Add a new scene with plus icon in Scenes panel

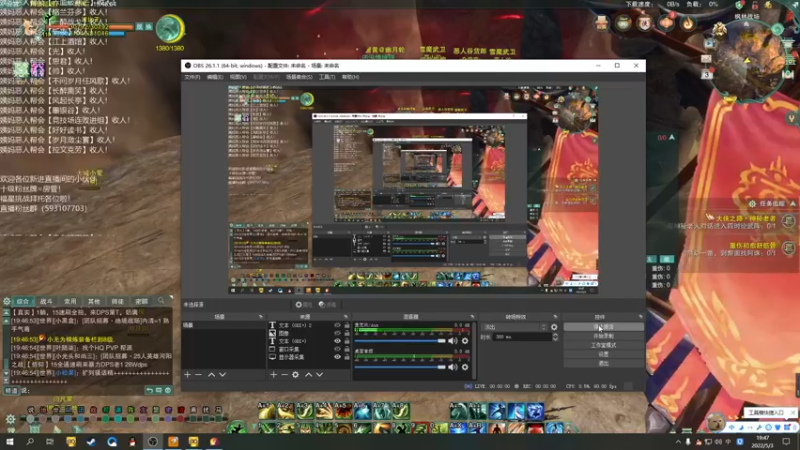click(x=187, y=374)
